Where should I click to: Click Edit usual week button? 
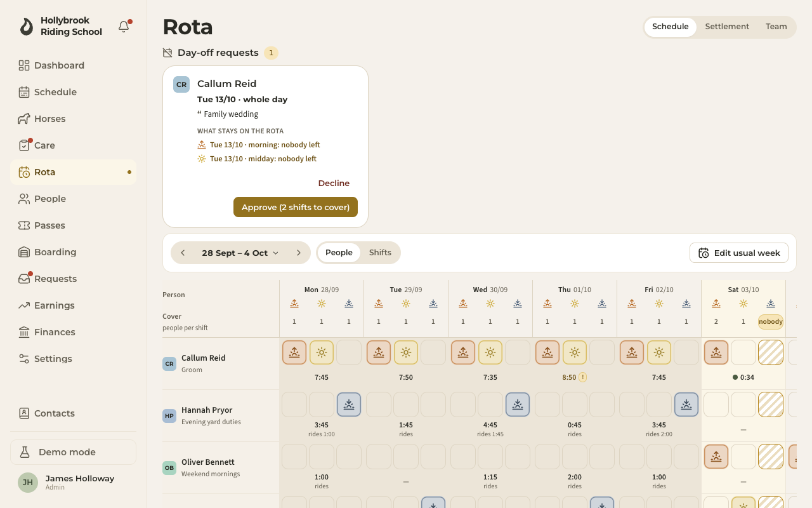pos(739,253)
